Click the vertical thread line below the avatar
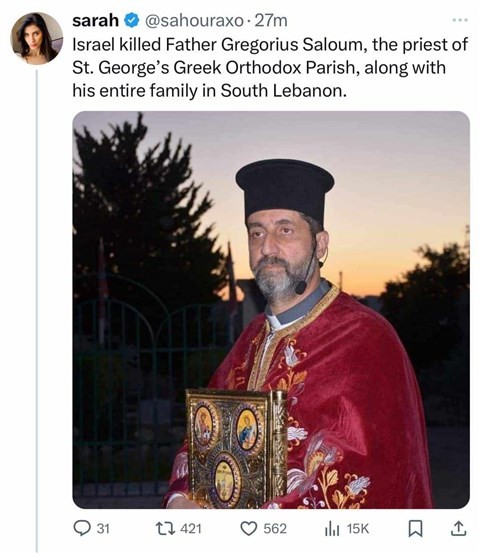 [37, 311]
